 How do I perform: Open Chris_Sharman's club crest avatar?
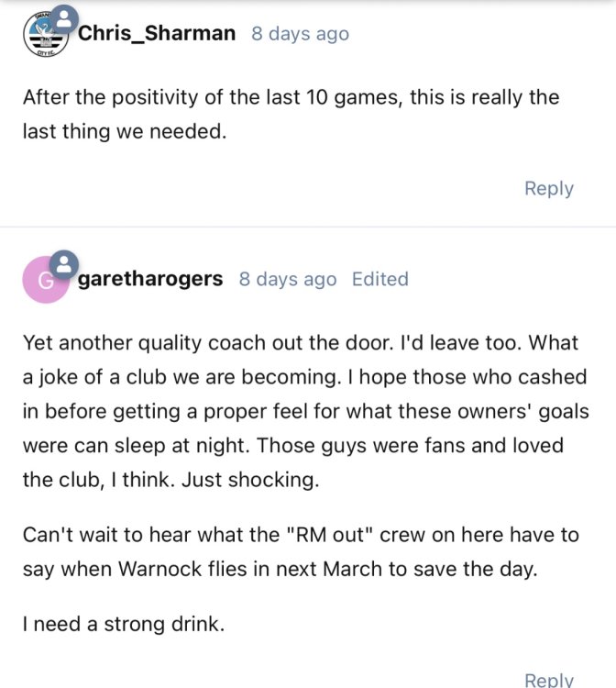pyautogui.click(x=42, y=37)
